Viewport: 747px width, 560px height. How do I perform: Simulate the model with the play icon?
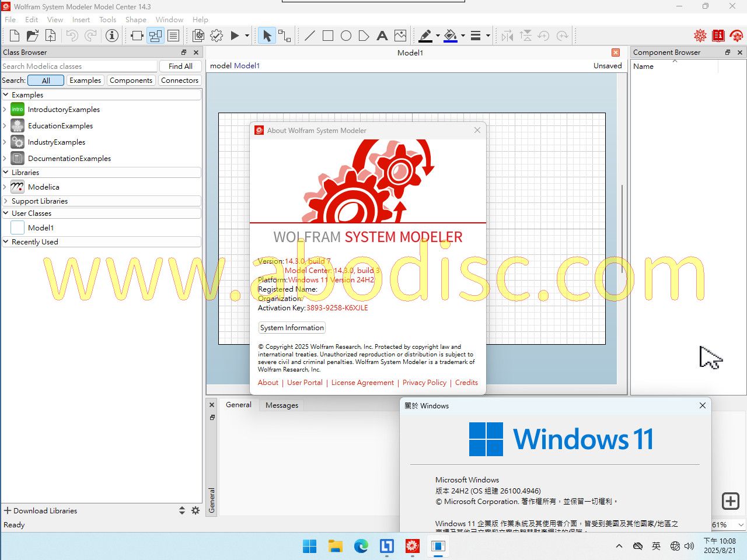235,36
